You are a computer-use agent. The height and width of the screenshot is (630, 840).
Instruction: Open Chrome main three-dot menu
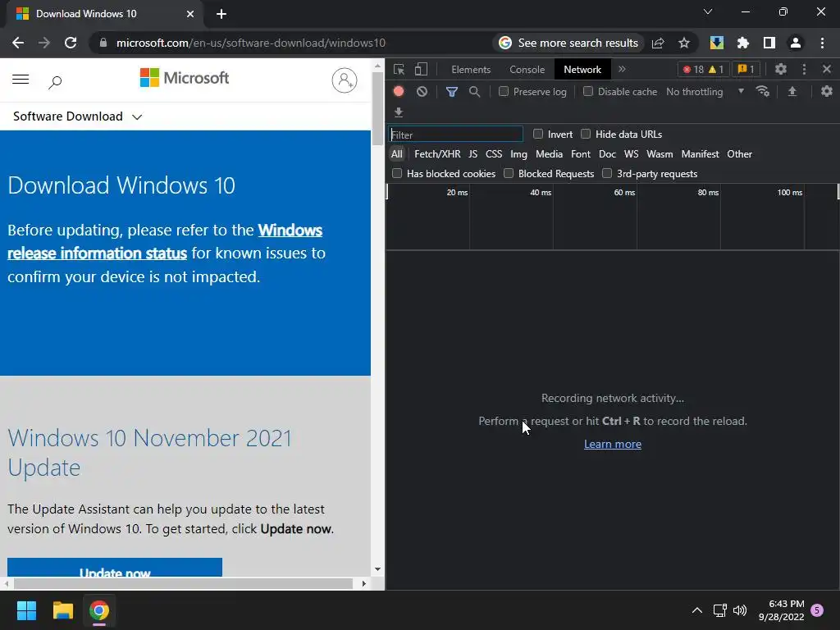[822, 43]
